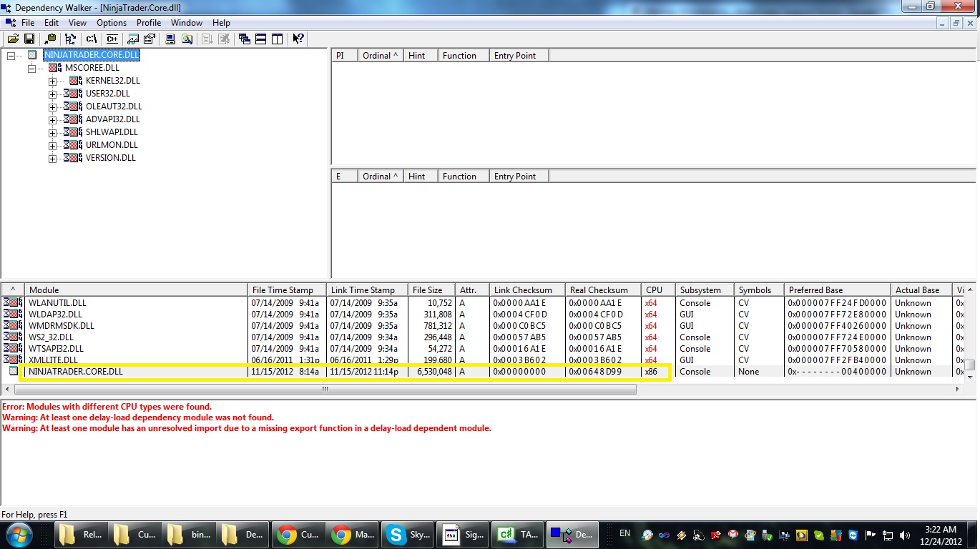Screen dimensions: 980x549
Task: Select the NINJATRADER.CORE.DLL row in module list
Action: (483, 372)
